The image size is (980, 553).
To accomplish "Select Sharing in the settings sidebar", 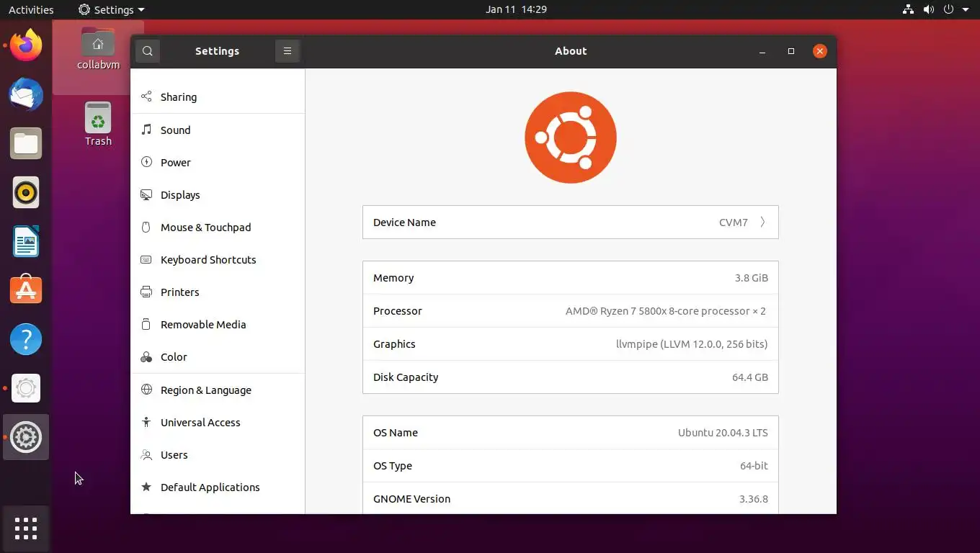I will click(218, 96).
